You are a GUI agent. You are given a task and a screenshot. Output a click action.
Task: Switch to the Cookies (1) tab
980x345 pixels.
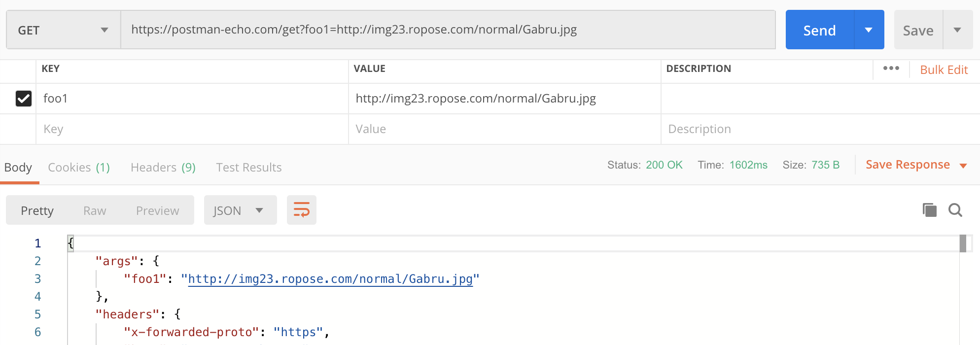coord(79,168)
